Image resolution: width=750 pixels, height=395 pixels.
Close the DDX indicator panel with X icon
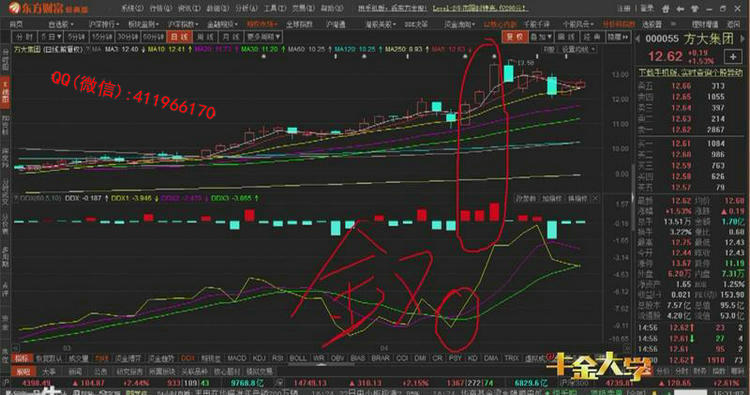point(596,198)
